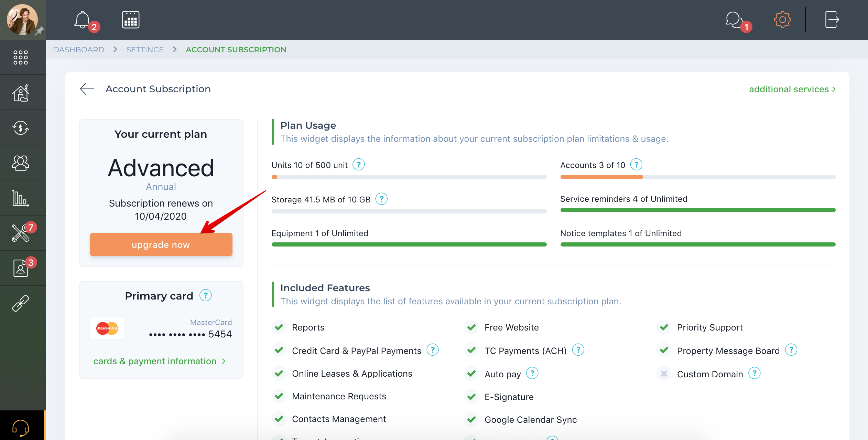Open the orange settings gear

(782, 20)
